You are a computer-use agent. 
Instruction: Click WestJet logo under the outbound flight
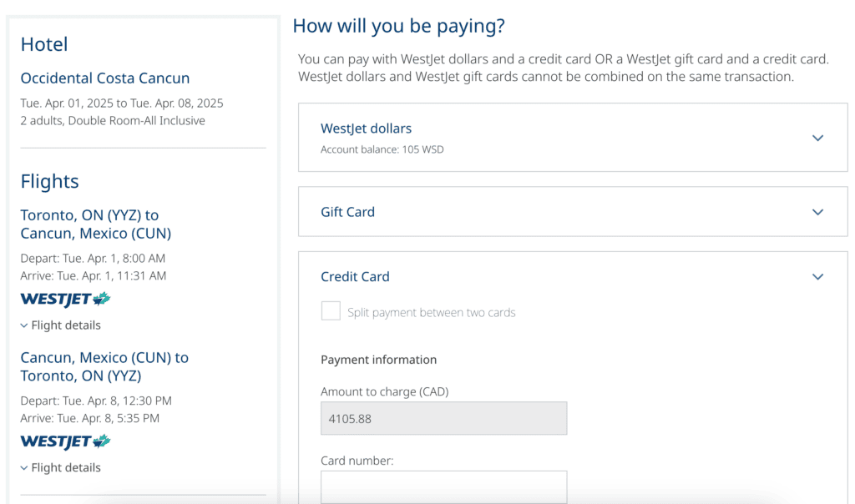click(65, 299)
